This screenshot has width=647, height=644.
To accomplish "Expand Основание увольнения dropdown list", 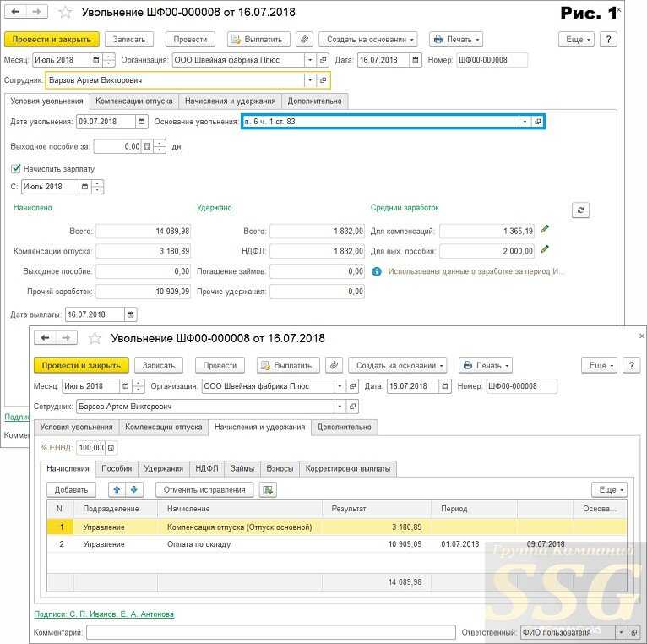I will click(525, 122).
